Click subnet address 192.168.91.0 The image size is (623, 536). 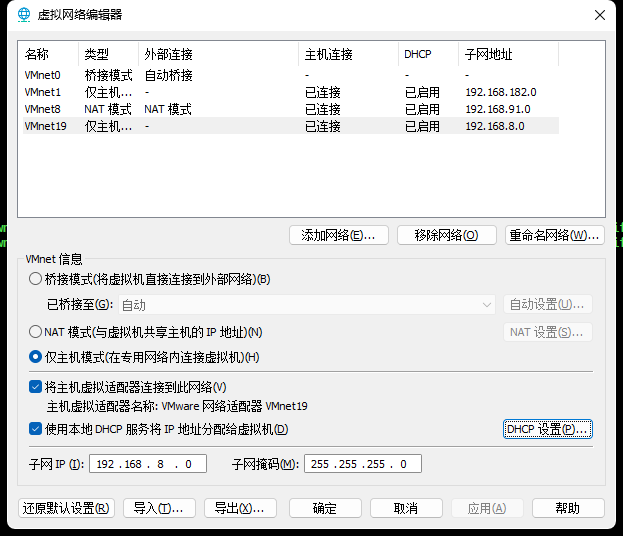(x=498, y=109)
